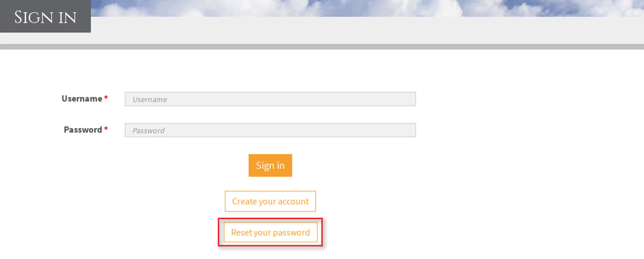Click the Username field label
Image resolution: width=644 pixels, height=259 pixels.
[x=82, y=99]
